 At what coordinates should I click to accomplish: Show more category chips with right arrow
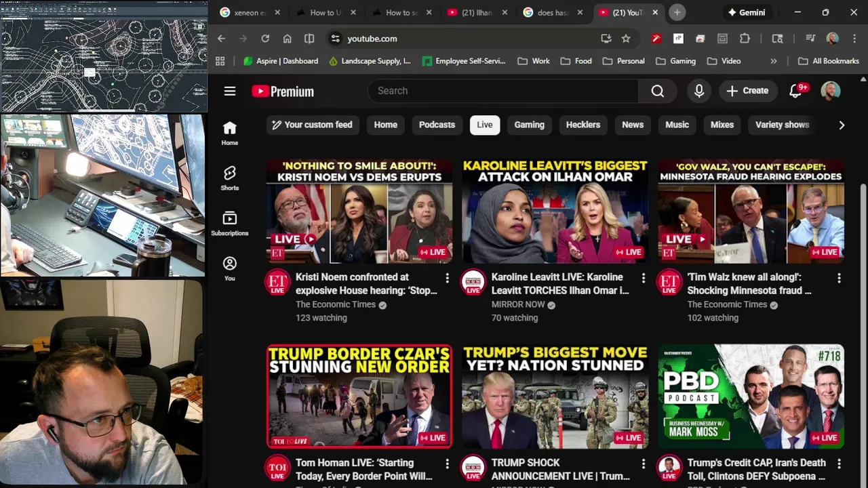[842, 125]
